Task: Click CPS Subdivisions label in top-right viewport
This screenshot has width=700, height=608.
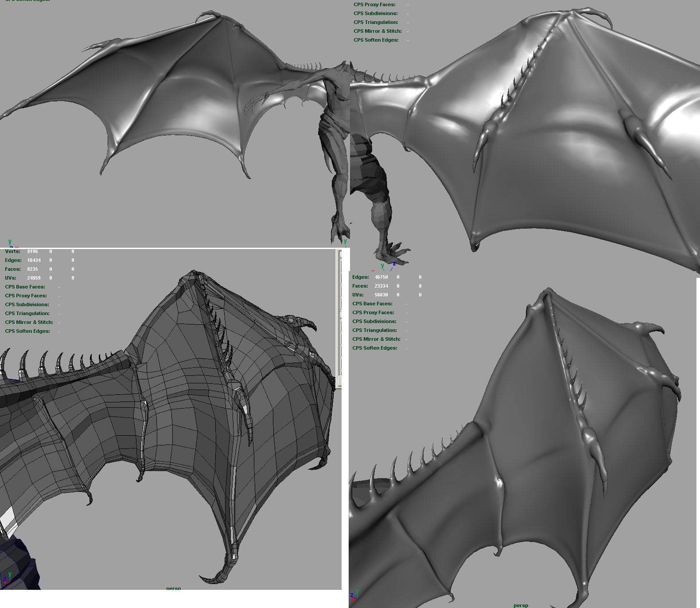Action: (x=375, y=13)
